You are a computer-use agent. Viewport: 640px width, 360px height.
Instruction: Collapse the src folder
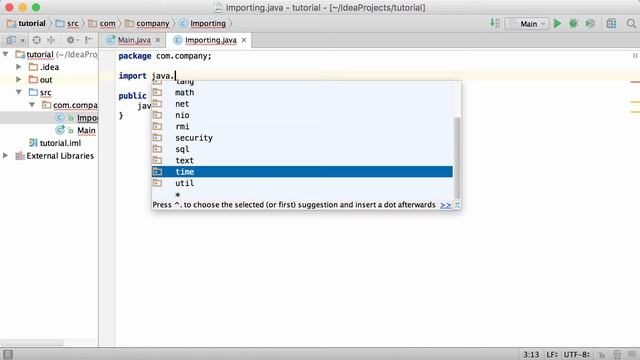tap(19, 92)
